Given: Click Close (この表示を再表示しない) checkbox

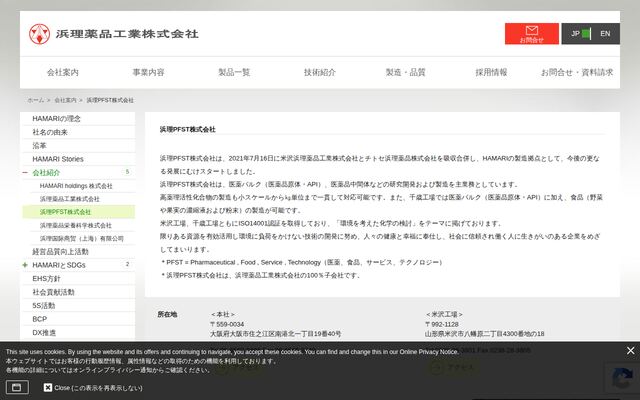Looking at the screenshot, I should [48, 387].
